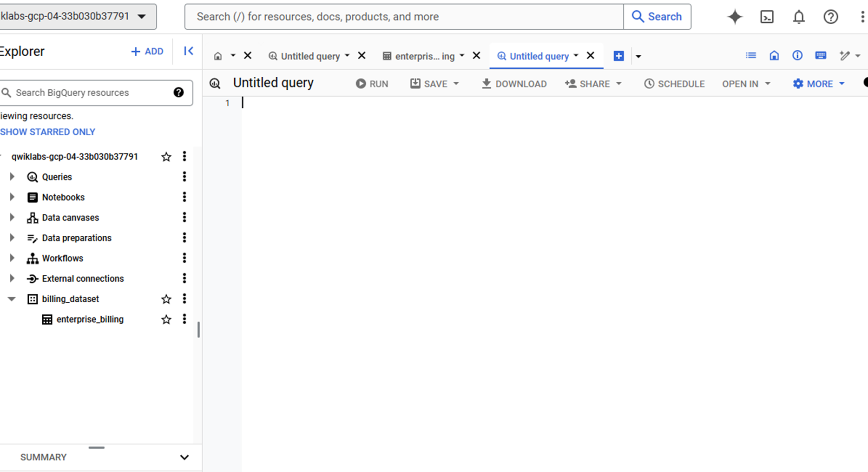Open actions menu for Notebooks
The height and width of the screenshot is (472, 868).
coord(184,197)
